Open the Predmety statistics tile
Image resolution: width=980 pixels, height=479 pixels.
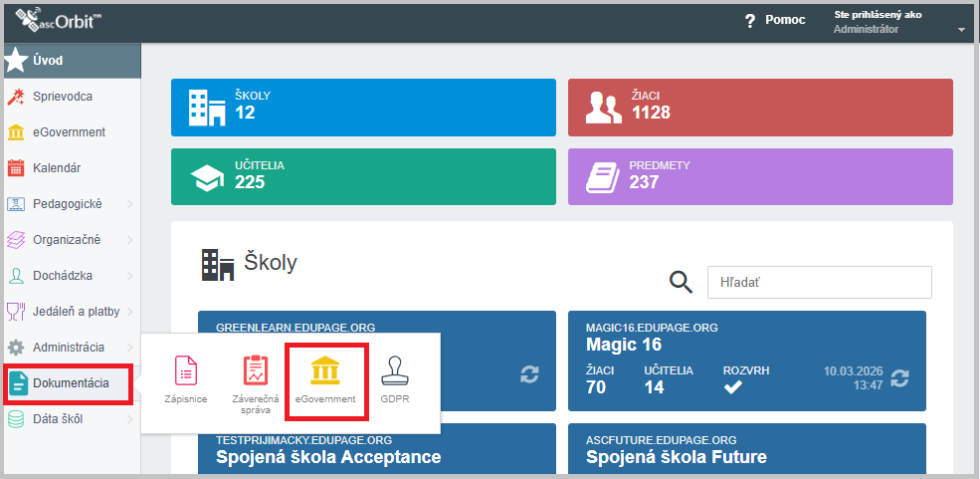coord(759,176)
